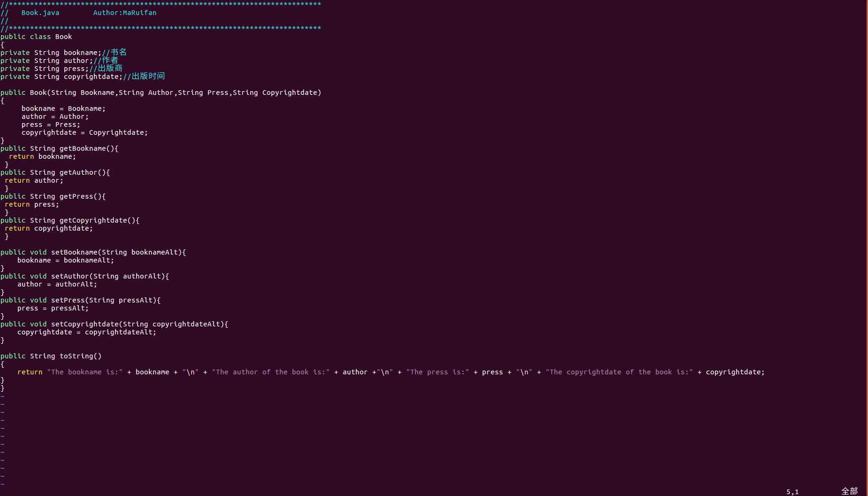This screenshot has height=496, width=868.
Task: Click the 'return bookname;' statement
Action: 42,156
